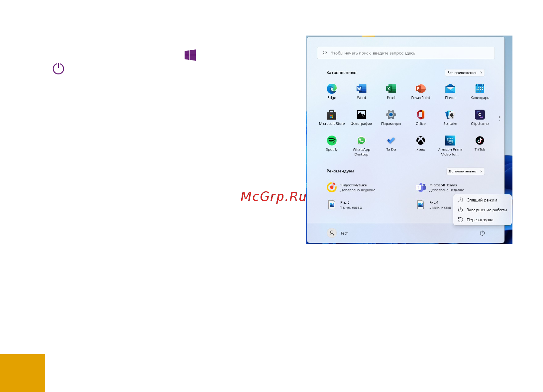The width and height of the screenshot is (543, 392).
Task: Launch WhatsApp Desktop icon
Action: pyautogui.click(x=361, y=141)
